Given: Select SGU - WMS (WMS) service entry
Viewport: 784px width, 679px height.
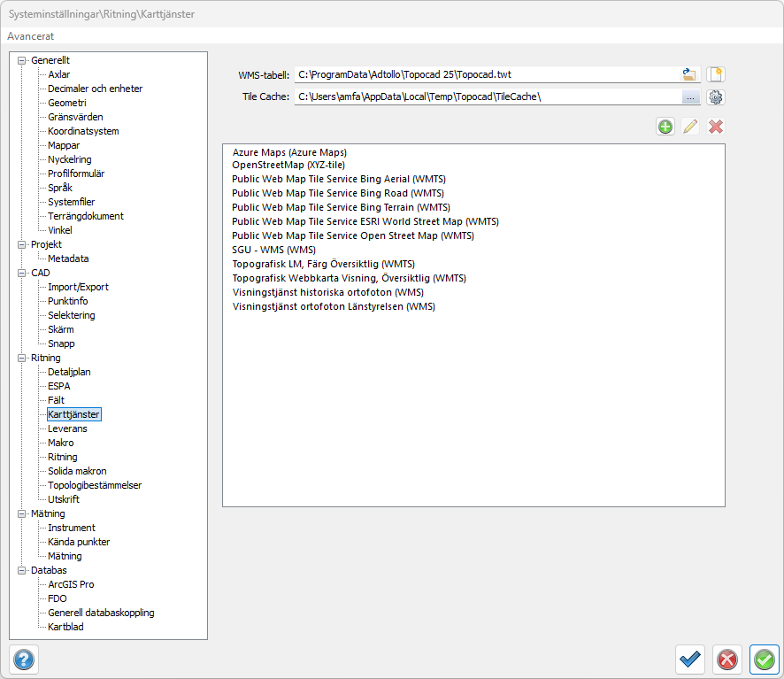Looking at the screenshot, I should click(x=273, y=250).
